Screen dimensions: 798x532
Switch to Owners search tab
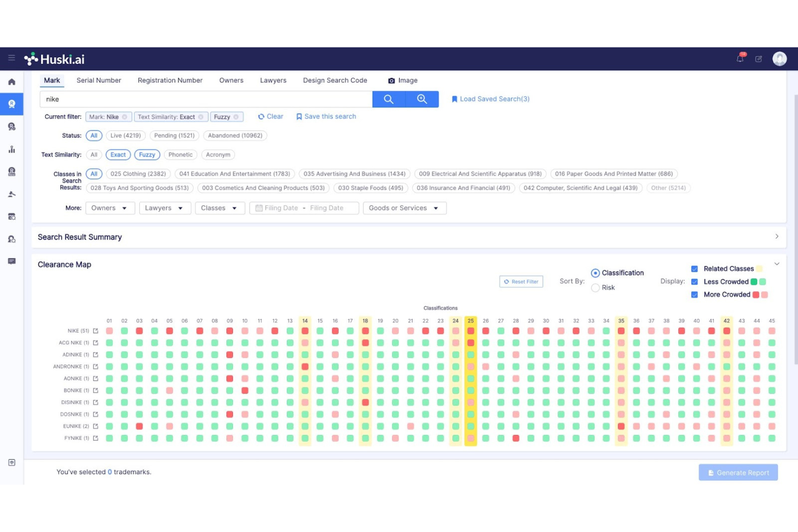click(231, 80)
